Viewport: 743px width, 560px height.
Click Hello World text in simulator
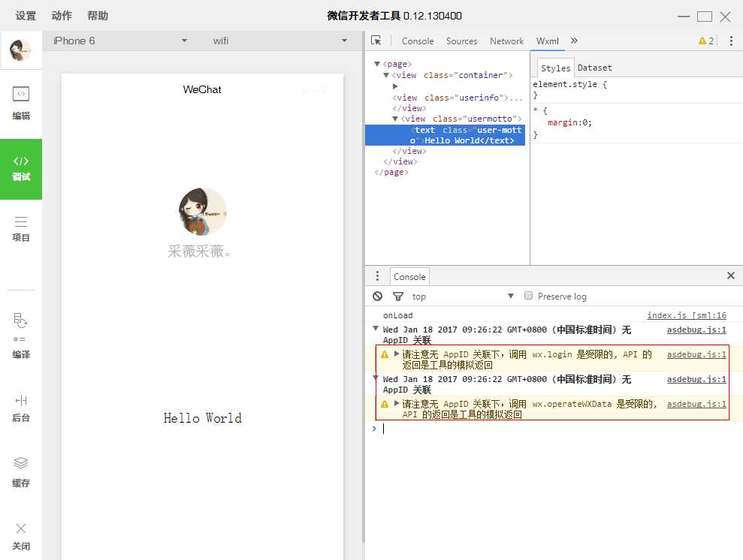(202, 418)
